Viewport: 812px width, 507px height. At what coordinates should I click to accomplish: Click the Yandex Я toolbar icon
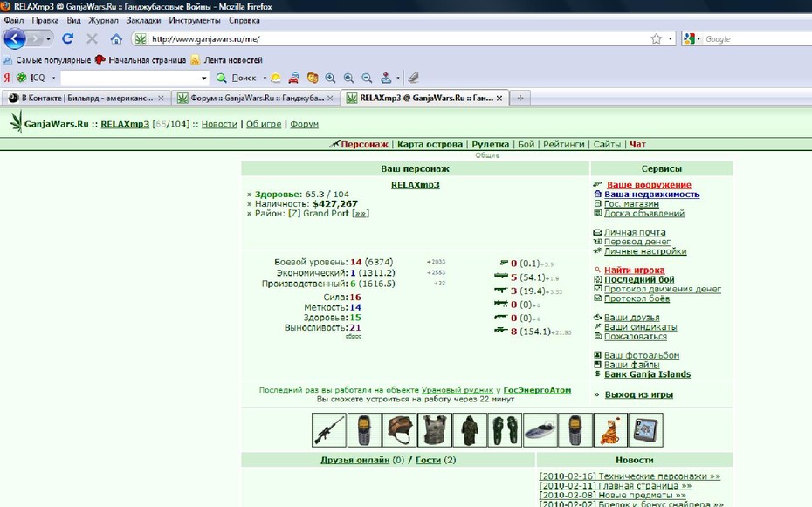tap(7, 78)
